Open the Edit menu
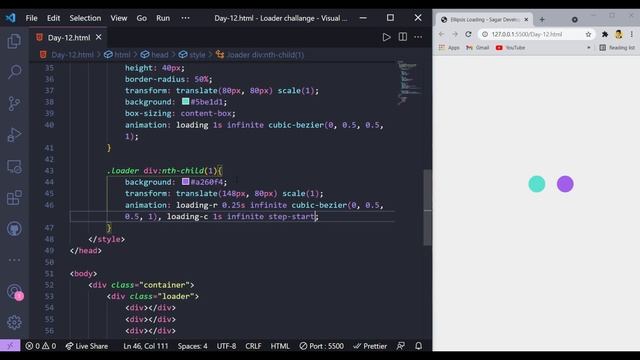Viewport: 640px width, 360px height. (x=53, y=18)
